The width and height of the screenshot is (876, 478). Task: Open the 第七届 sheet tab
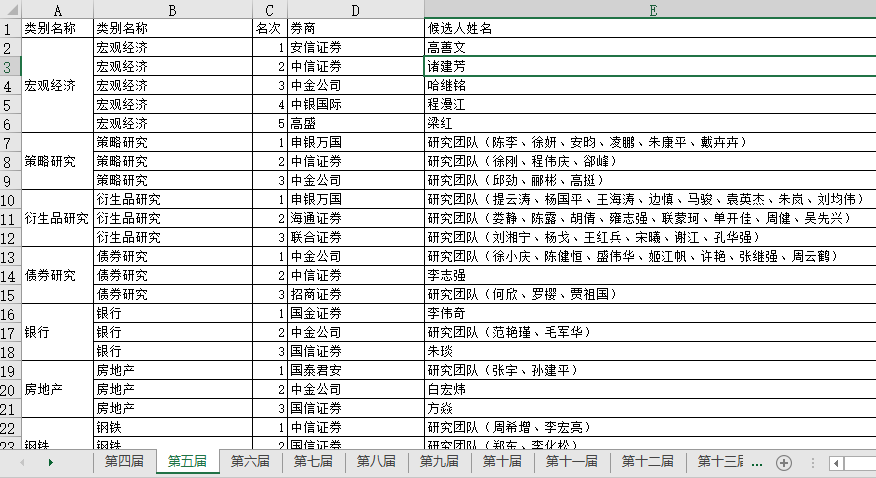[x=313, y=461]
